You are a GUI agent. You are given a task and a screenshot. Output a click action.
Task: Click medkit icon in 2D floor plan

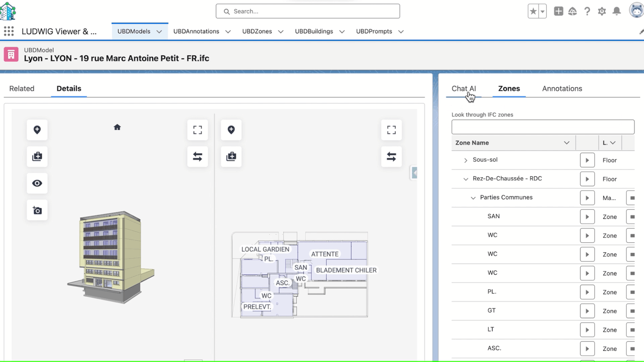[231, 157]
